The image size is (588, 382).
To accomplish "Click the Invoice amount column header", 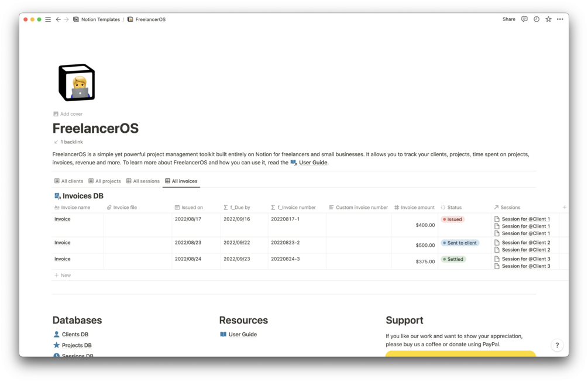I will pyautogui.click(x=414, y=207).
